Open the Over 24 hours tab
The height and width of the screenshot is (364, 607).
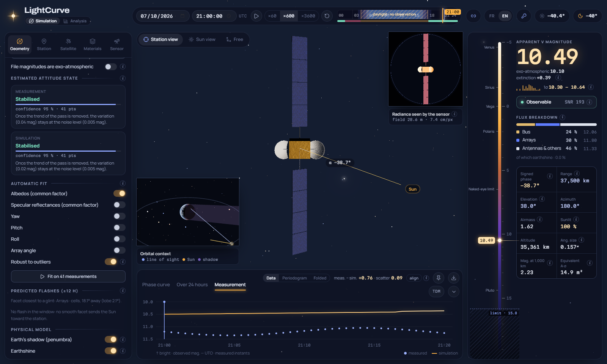coord(192,285)
